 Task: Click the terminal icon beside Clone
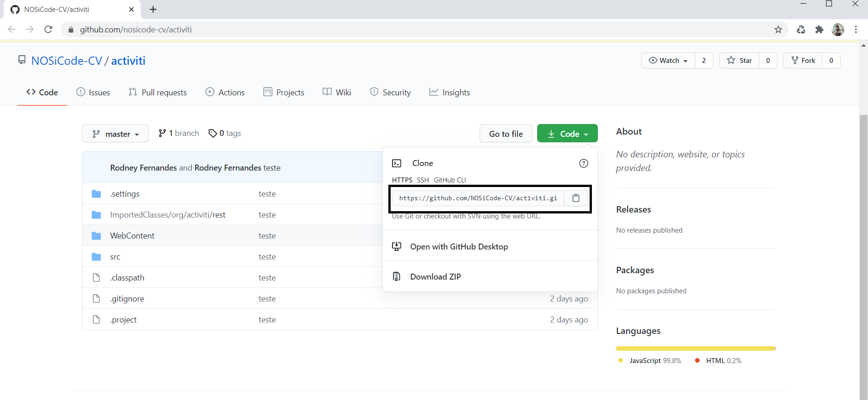pos(397,163)
